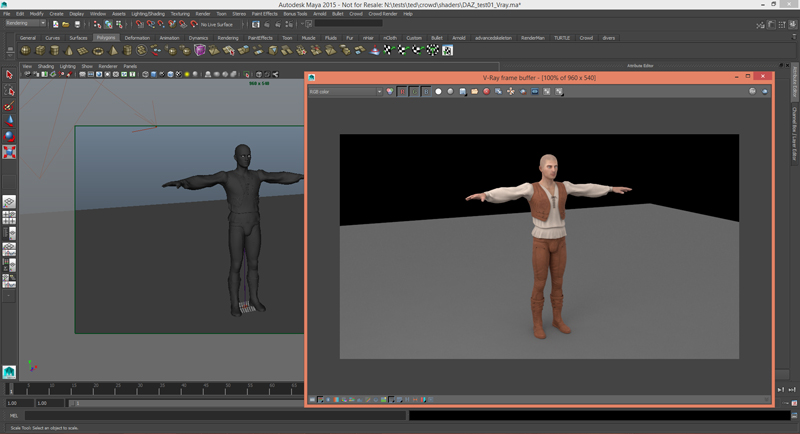
Task: Open the Renderer menu in viewport panel
Action: [108, 66]
